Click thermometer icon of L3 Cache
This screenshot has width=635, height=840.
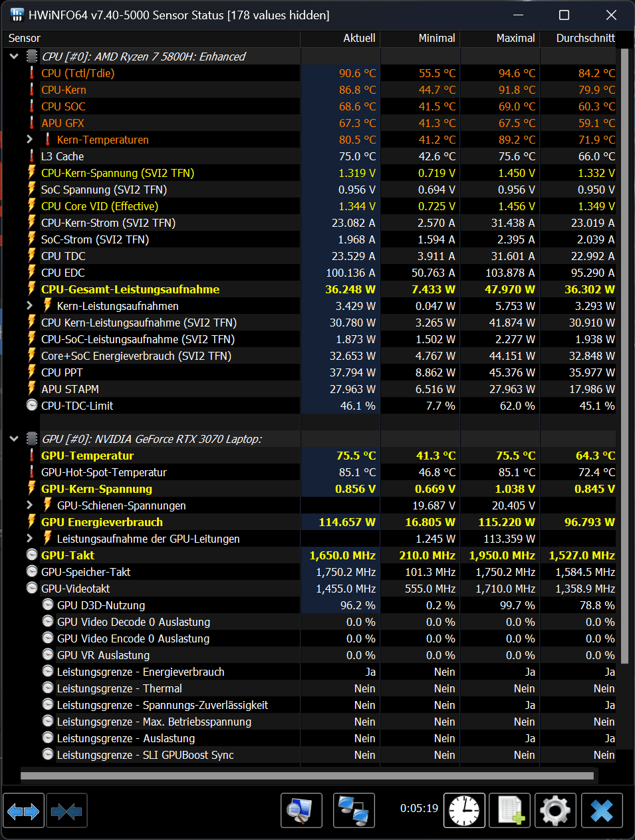pos(31,156)
